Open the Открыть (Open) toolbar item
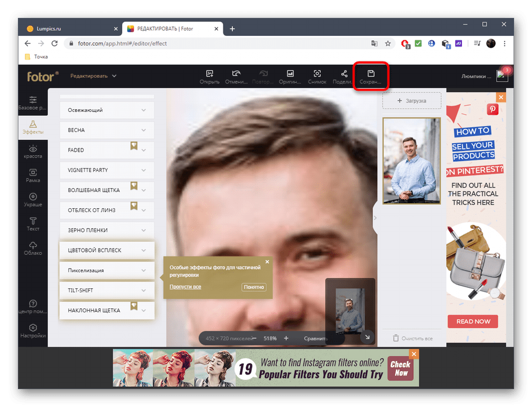The height and width of the screenshot is (407, 532). click(x=209, y=77)
